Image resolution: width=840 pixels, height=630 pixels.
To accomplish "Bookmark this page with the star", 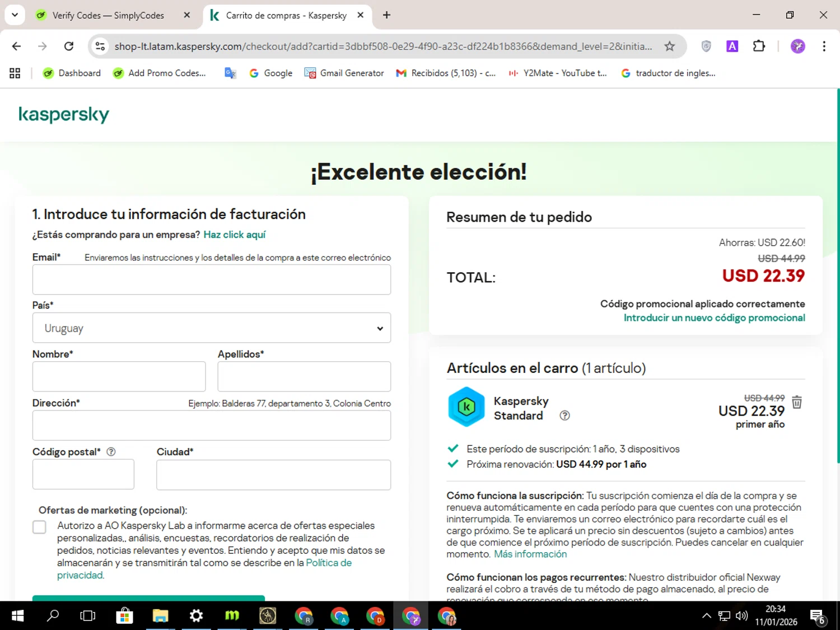I will coord(669,46).
